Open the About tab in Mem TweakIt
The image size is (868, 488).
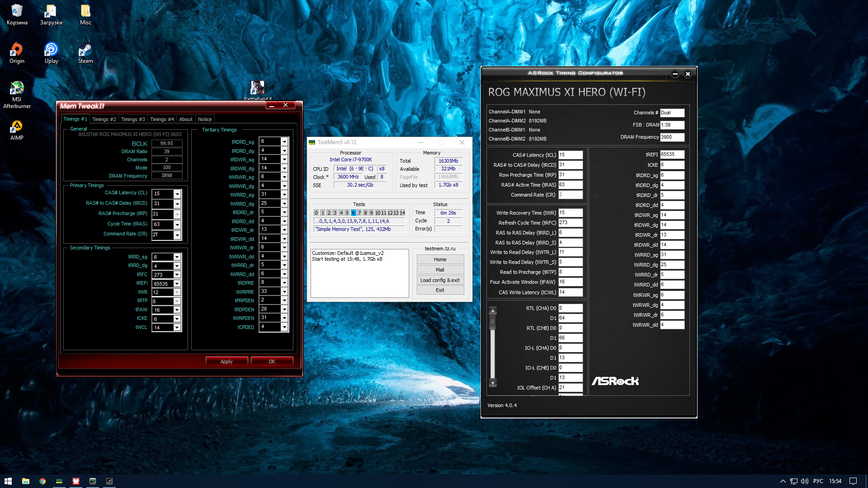[x=185, y=119]
